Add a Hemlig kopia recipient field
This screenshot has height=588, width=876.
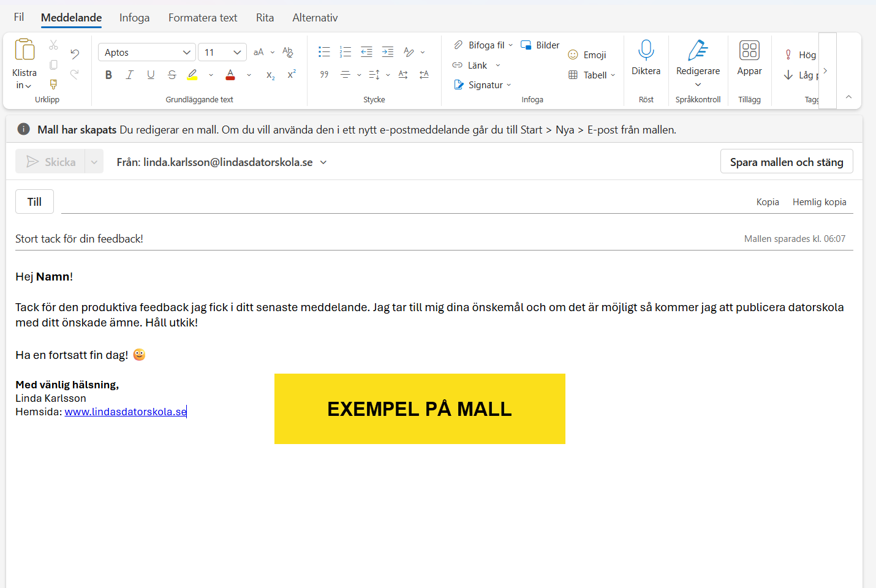click(x=819, y=202)
